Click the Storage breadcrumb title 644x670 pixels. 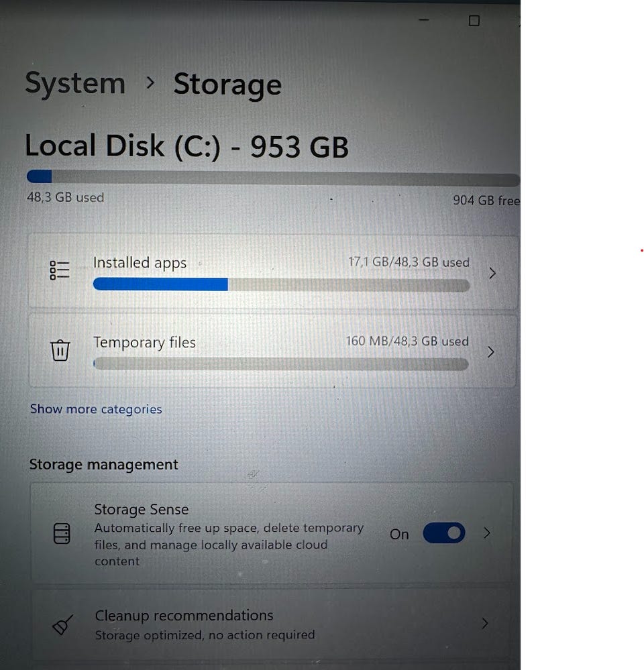[x=227, y=85]
